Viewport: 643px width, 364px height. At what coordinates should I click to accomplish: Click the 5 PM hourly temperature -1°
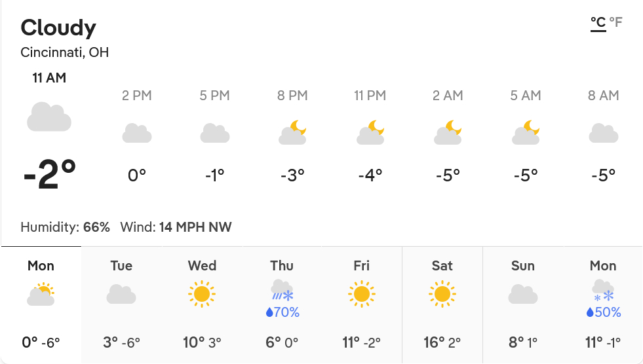click(214, 175)
